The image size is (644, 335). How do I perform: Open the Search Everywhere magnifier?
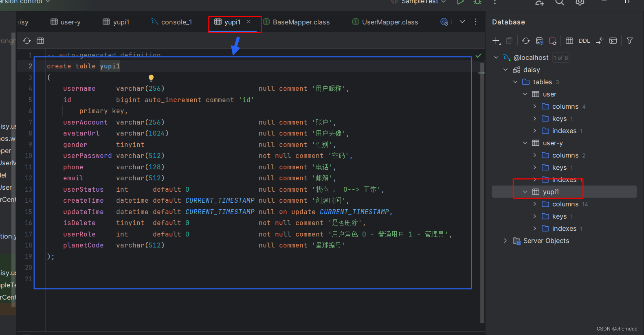560,2
